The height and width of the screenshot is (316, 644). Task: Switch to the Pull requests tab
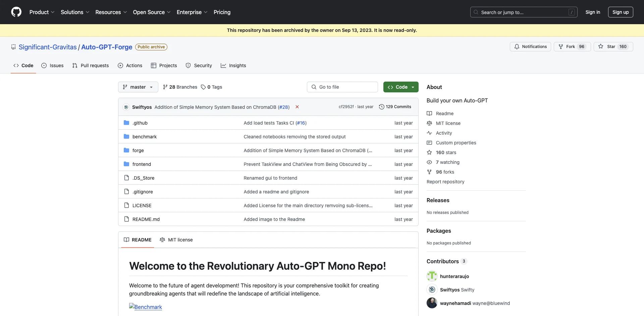91,65
